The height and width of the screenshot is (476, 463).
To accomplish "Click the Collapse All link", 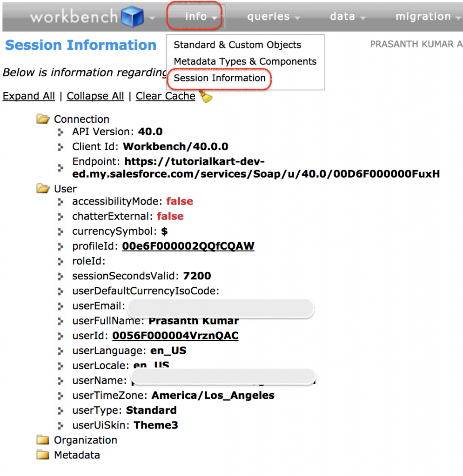I will click(x=95, y=96).
